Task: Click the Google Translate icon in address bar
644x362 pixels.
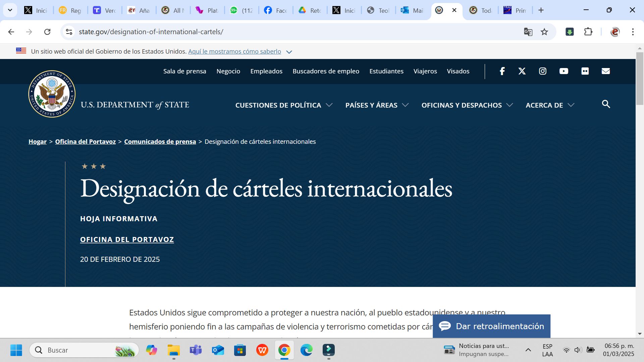Action: click(528, 32)
